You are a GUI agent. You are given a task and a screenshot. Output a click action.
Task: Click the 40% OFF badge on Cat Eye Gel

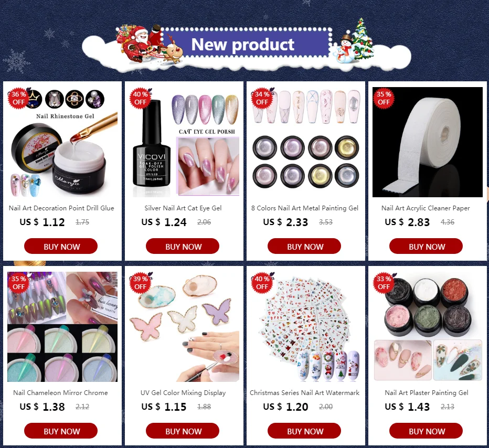[x=140, y=98]
